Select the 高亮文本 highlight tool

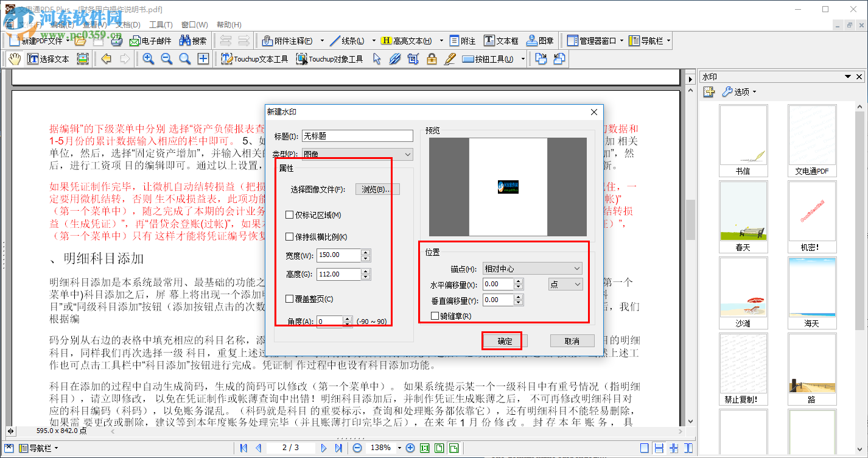pyautogui.click(x=406, y=41)
